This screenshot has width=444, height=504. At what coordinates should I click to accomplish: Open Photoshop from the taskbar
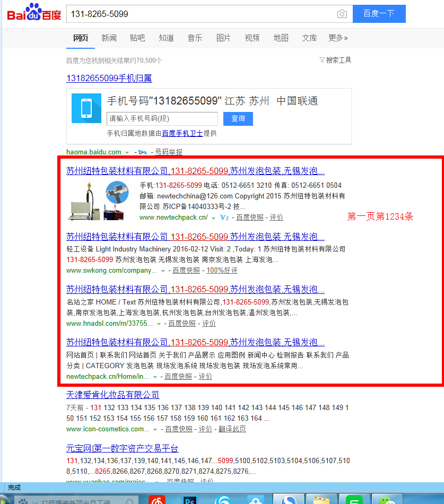(x=189, y=500)
